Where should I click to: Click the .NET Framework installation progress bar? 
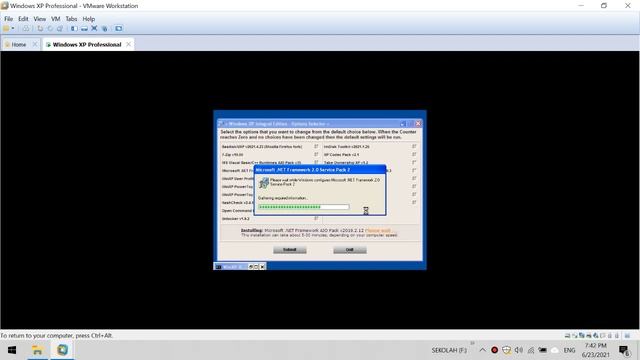(x=304, y=207)
